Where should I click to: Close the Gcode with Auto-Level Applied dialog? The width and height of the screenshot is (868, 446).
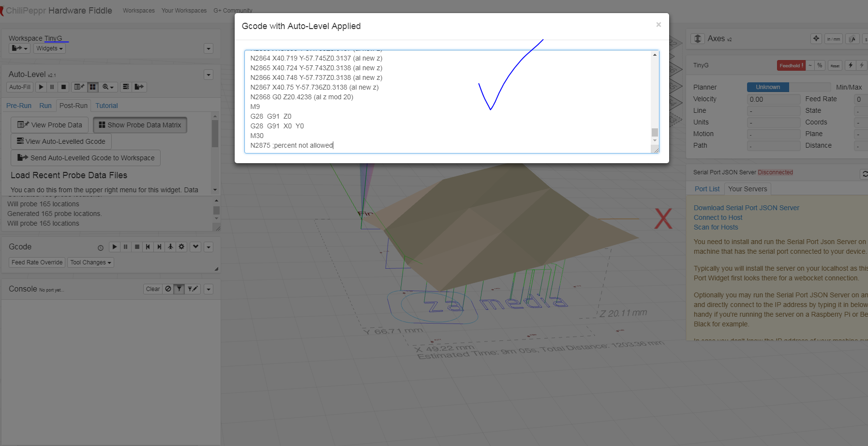[x=658, y=25]
